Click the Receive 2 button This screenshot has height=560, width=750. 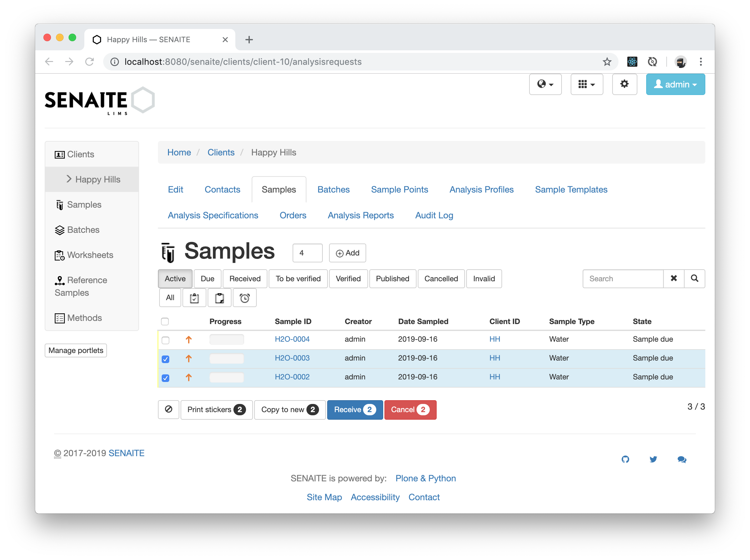(354, 409)
